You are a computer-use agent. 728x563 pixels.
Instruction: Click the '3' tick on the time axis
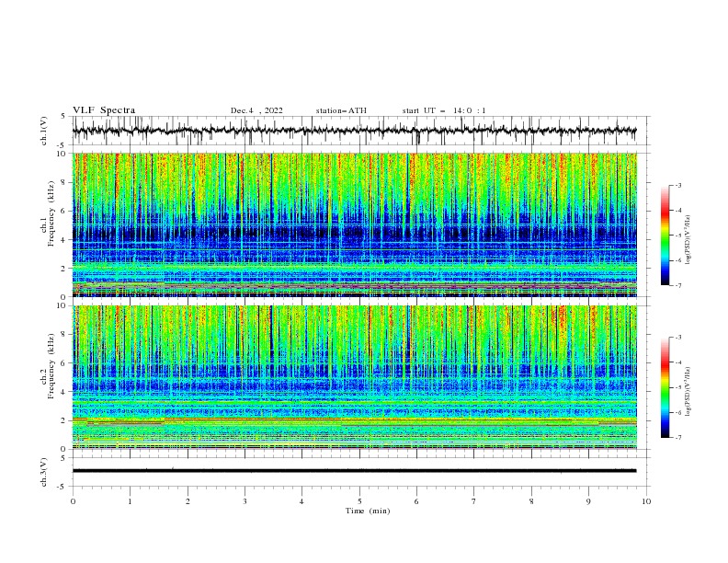coord(245,501)
